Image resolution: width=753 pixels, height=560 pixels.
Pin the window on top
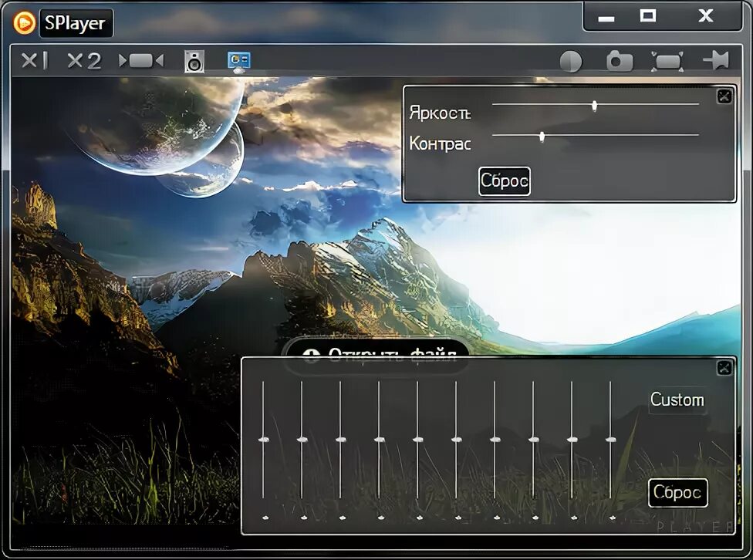(x=716, y=60)
